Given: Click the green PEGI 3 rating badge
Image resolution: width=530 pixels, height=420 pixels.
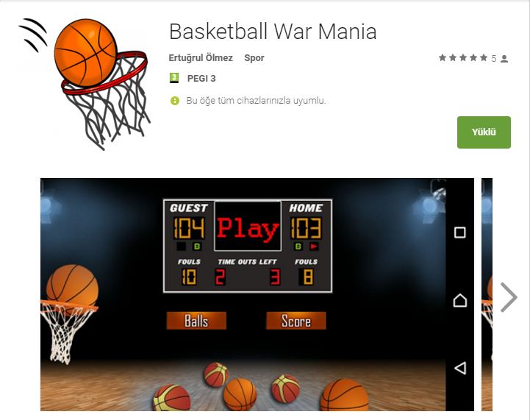Looking at the screenshot, I should tap(174, 78).
